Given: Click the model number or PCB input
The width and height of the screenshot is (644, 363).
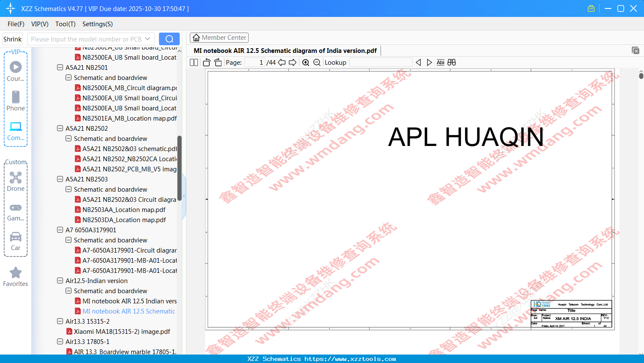Looking at the screenshot, I should pos(87,39).
